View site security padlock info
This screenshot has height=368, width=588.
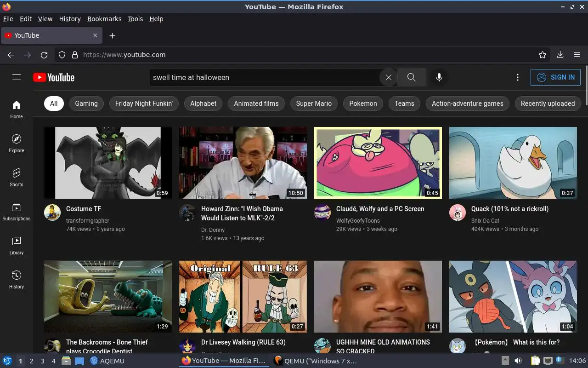pyautogui.click(x=75, y=55)
